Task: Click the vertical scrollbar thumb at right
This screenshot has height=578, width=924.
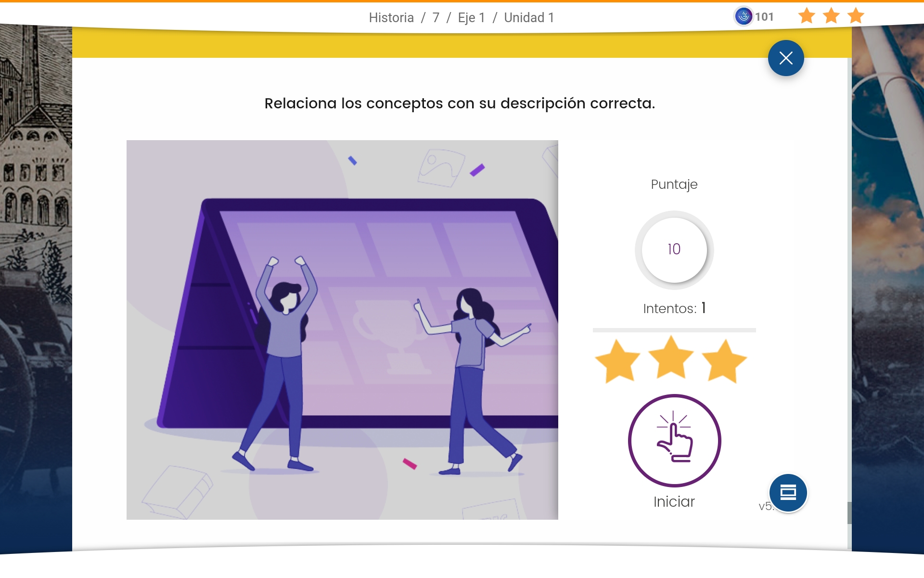Action: pyautogui.click(x=849, y=513)
